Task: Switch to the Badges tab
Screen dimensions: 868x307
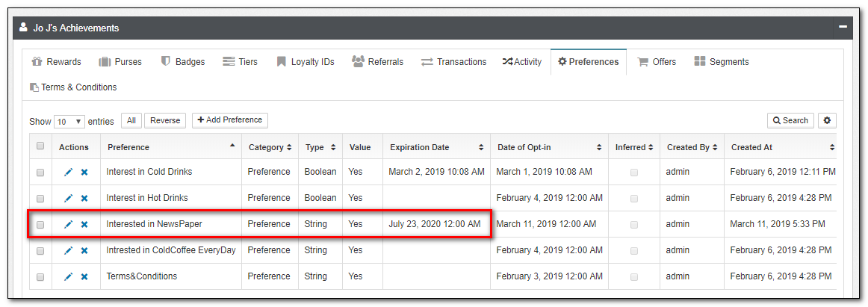Action: coord(183,62)
